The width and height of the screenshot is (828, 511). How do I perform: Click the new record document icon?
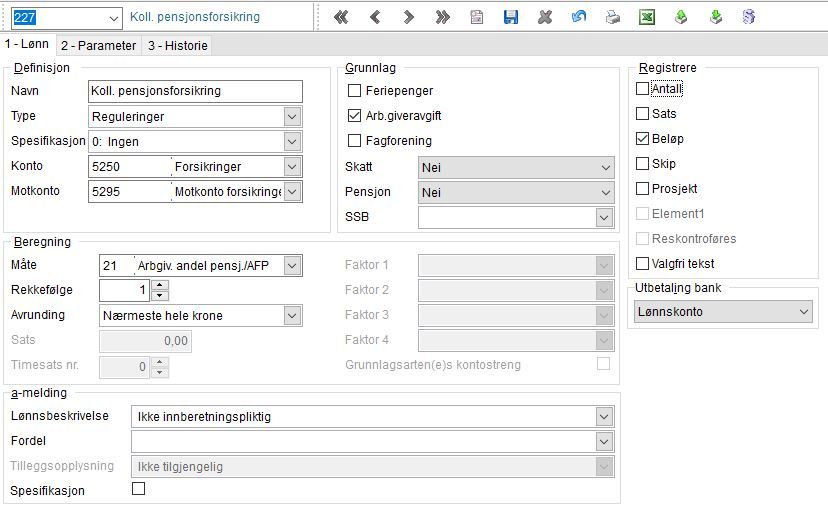477,17
